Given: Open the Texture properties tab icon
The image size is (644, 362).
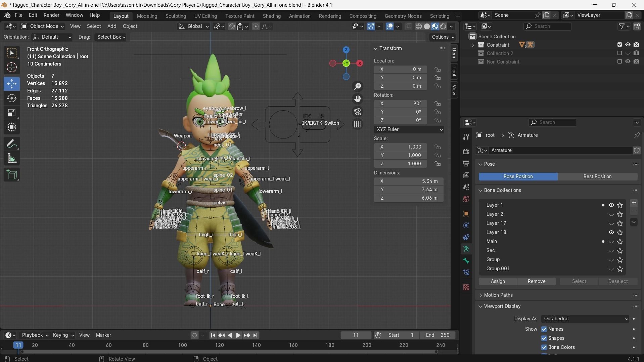Looking at the screenshot, I should pos(466,287).
